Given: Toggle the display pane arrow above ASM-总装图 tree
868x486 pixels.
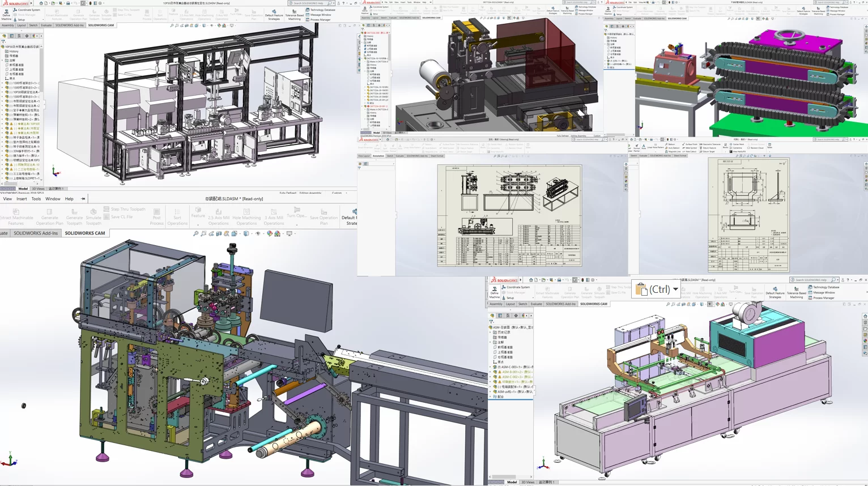Looking at the screenshot, I should tap(531, 316).
